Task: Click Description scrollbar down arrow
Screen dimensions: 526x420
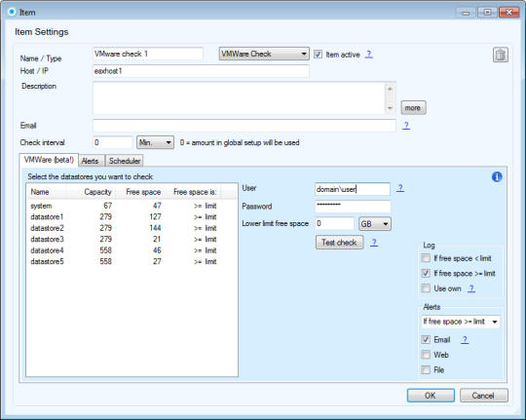Action: [x=390, y=108]
